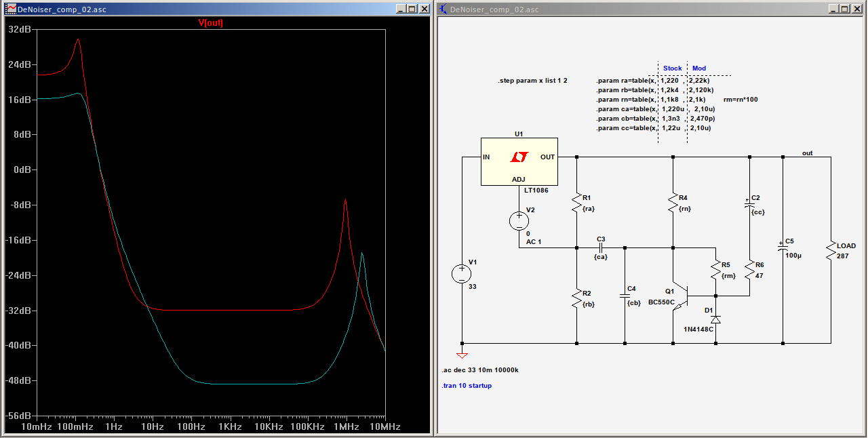Maximize the schematic window

[845, 9]
